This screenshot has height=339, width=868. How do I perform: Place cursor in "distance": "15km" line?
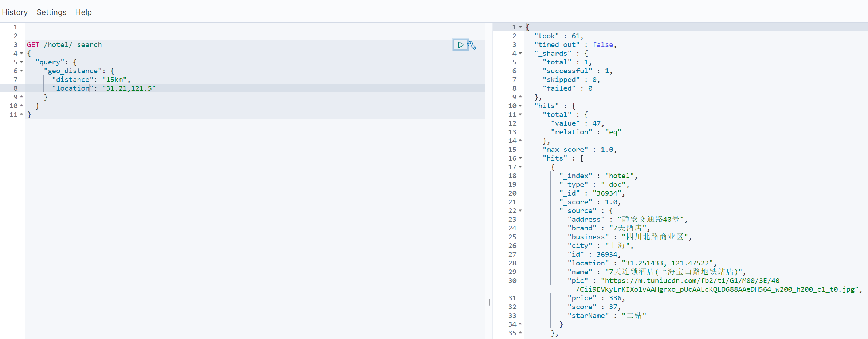click(91, 79)
